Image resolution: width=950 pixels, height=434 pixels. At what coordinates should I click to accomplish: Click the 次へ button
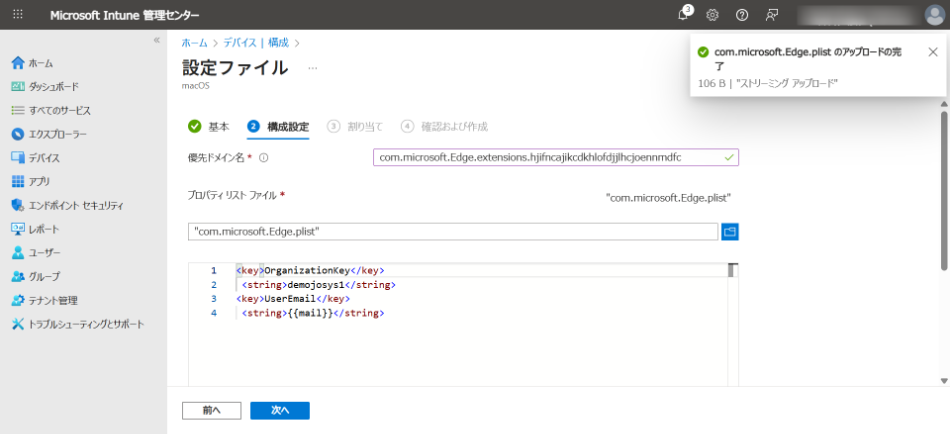(x=279, y=410)
